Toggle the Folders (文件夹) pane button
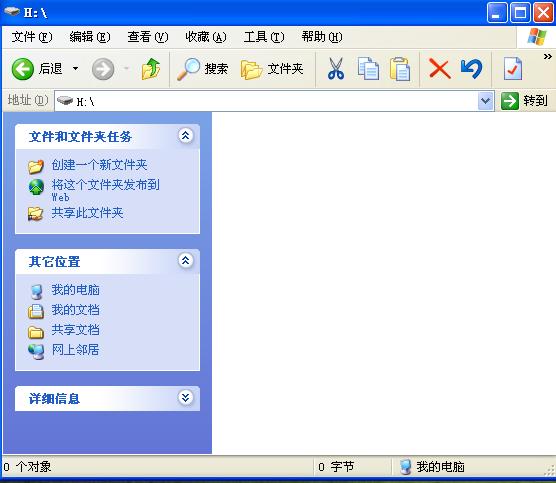 coord(272,69)
